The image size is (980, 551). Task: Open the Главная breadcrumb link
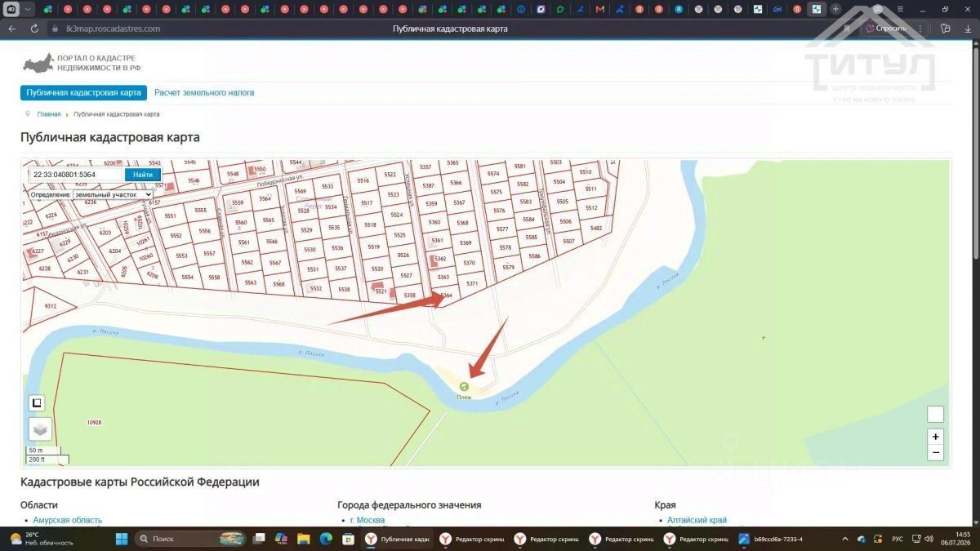click(49, 114)
